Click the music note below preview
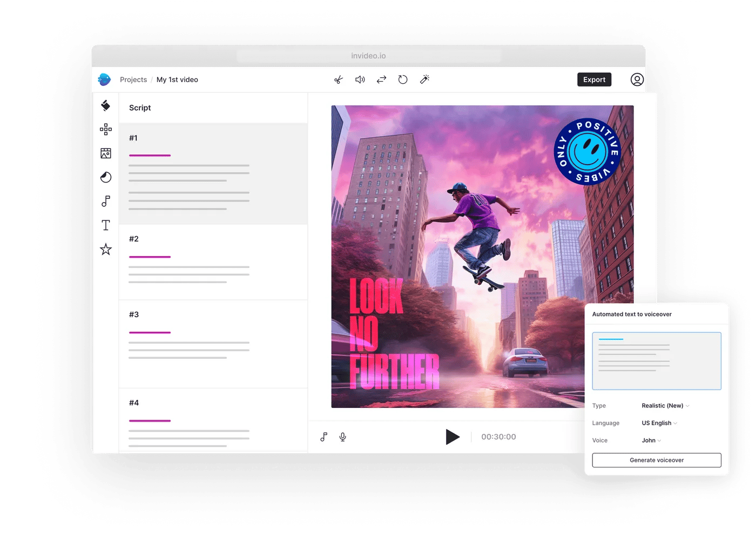The image size is (756, 536). coord(323,437)
